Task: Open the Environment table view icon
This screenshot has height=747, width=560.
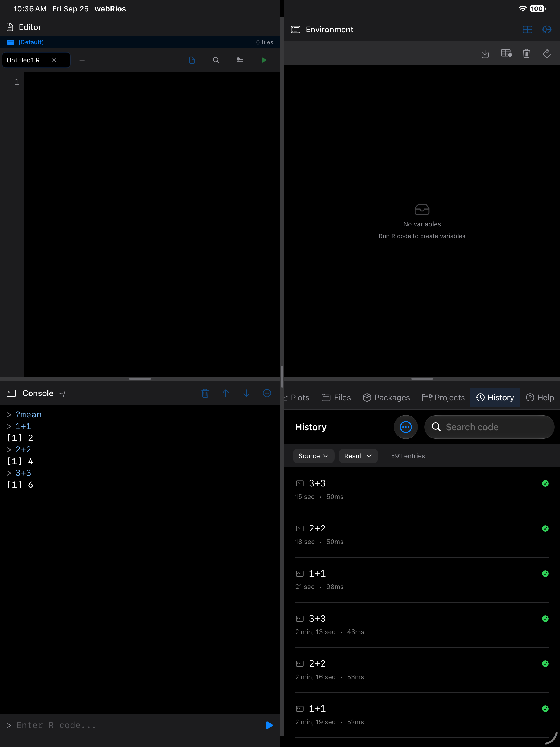Action: pyautogui.click(x=506, y=53)
